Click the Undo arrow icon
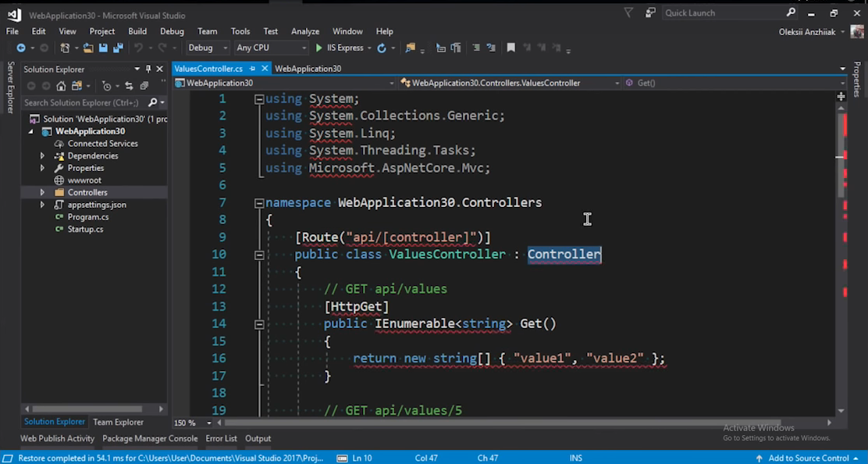Screen dimensions: 868x464 [138, 48]
